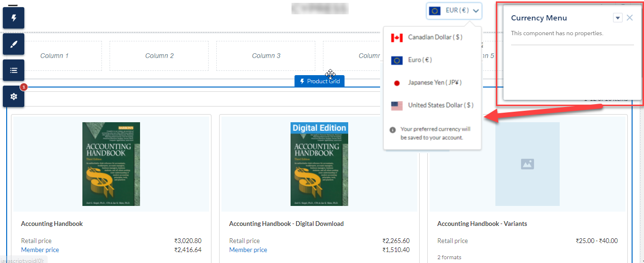
Task: Open the Components lightning bolt panel
Action: pyautogui.click(x=14, y=18)
